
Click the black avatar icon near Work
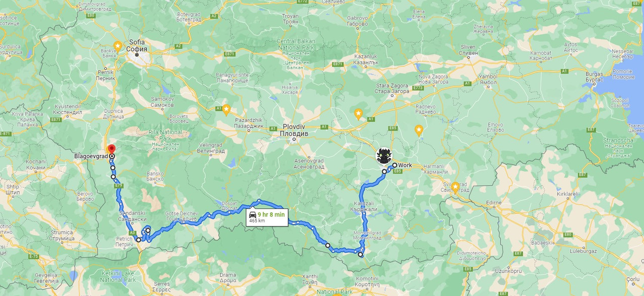[384, 156]
